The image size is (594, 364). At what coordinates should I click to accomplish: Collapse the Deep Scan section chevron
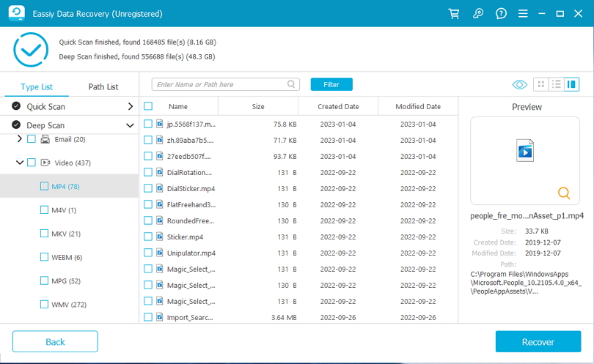130,125
